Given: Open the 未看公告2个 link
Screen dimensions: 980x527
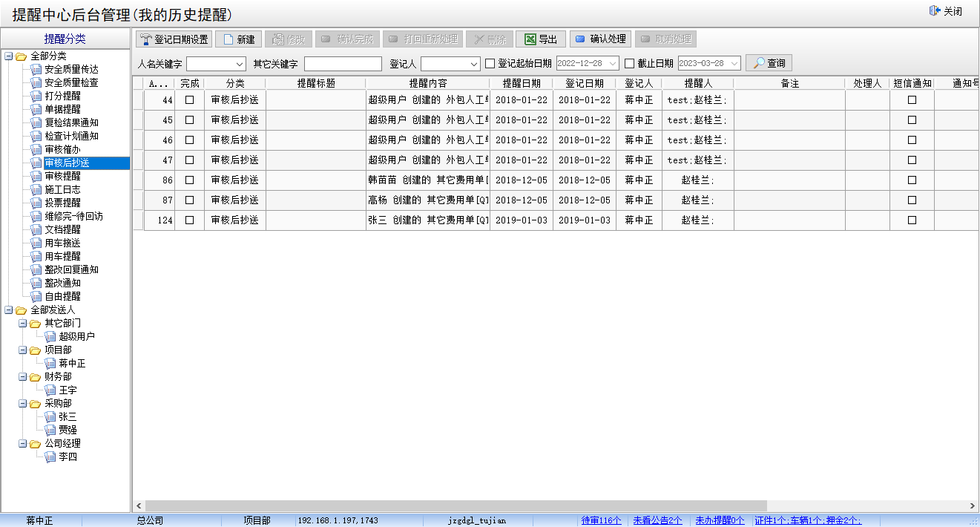Looking at the screenshot, I should tap(657, 520).
